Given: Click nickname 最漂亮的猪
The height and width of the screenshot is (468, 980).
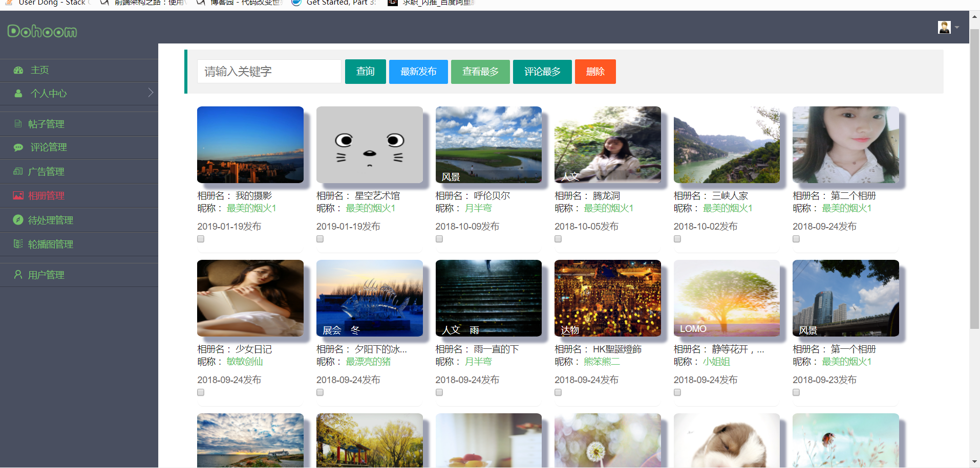Looking at the screenshot, I should pos(368,362).
